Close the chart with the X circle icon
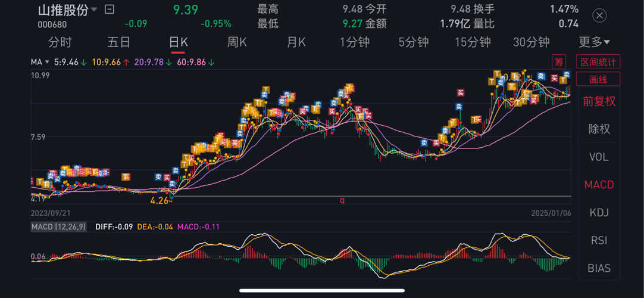Screen dimensions: 644x298 tap(600, 16)
